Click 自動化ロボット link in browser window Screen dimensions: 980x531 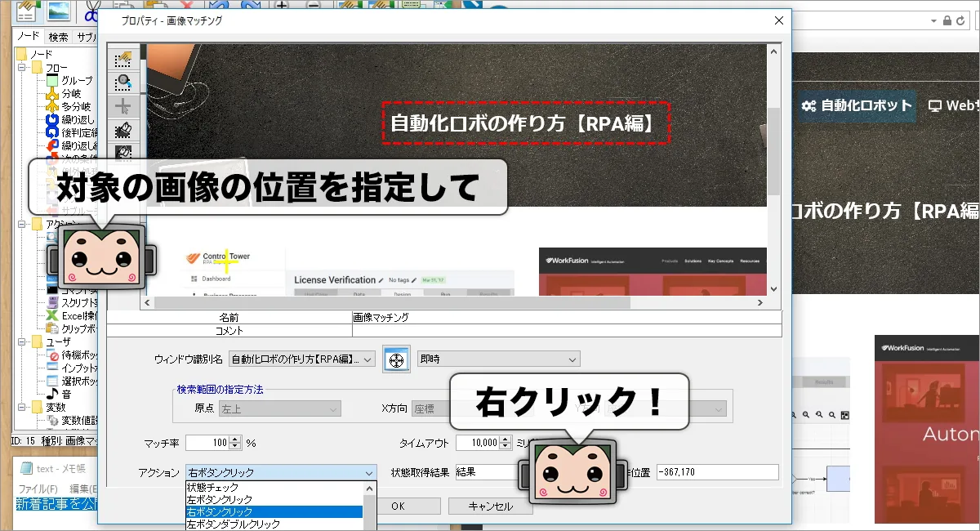pos(856,105)
